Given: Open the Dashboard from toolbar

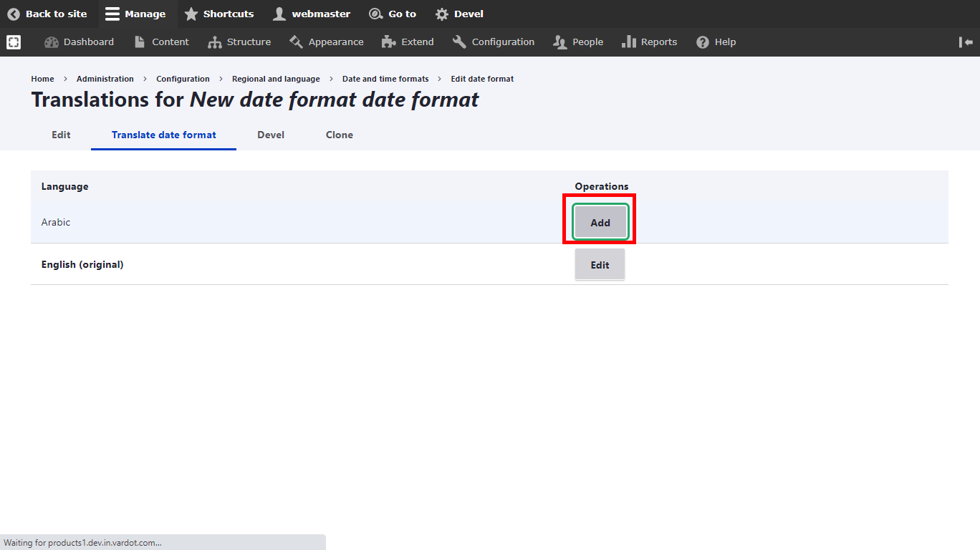Looking at the screenshot, I should tap(80, 42).
